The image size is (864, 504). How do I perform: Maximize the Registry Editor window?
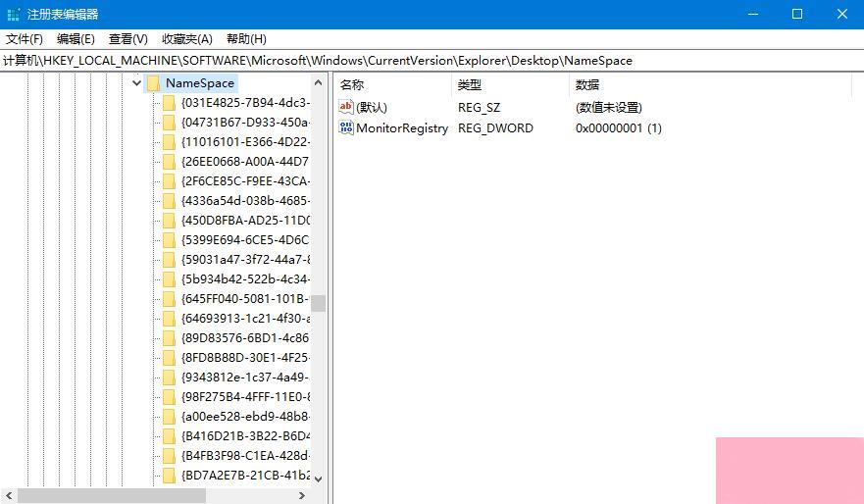pos(797,15)
